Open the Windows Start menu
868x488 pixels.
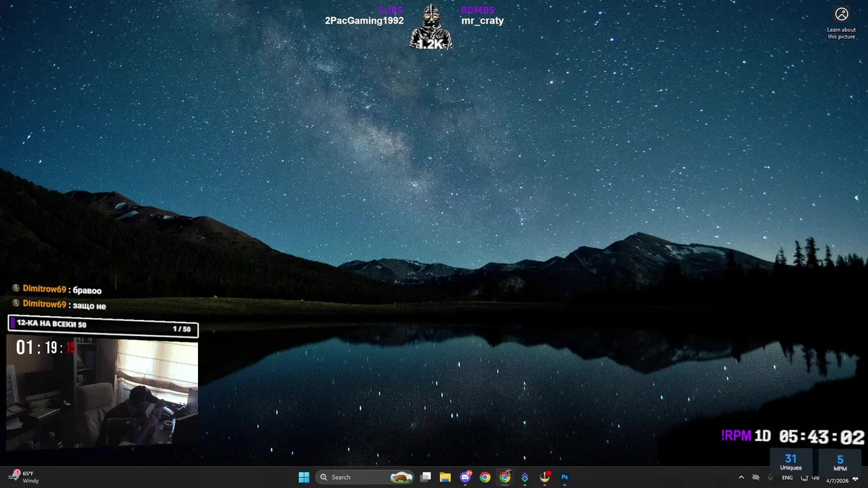click(304, 477)
